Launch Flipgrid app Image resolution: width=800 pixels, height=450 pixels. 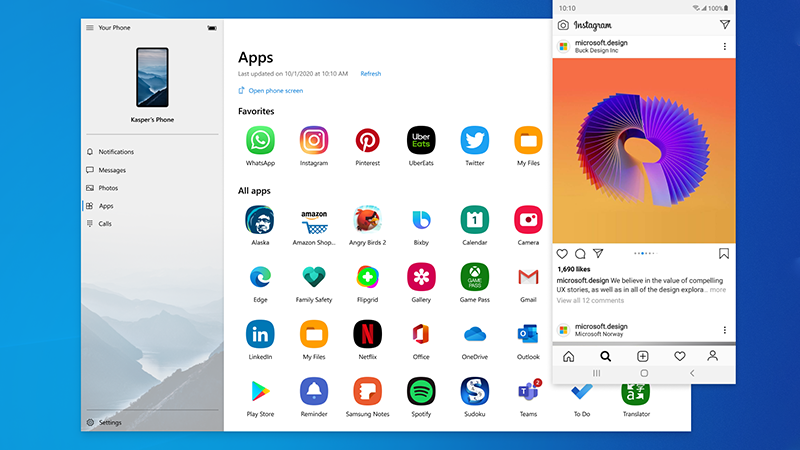click(367, 277)
